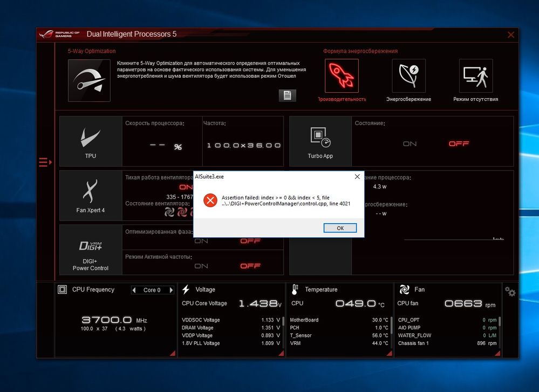Click the CPU Core Voltage 1.438 value
539x392 pixels.
click(260, 304)
